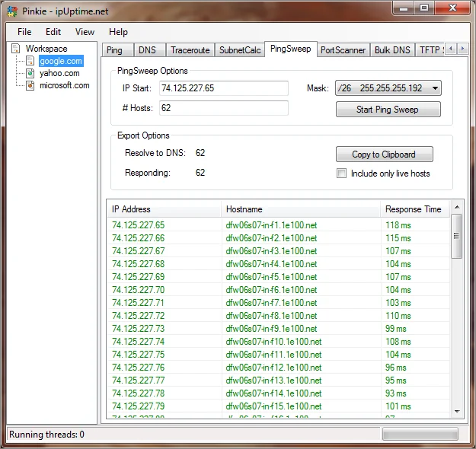
Task: Sort results by Response Time column header
Action: [414, 209]
